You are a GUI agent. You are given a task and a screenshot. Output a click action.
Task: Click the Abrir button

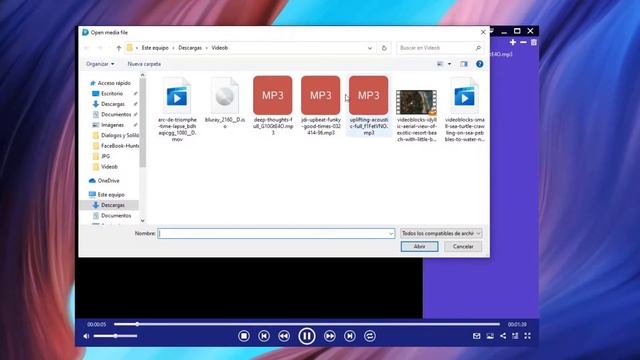click(419, 247)
